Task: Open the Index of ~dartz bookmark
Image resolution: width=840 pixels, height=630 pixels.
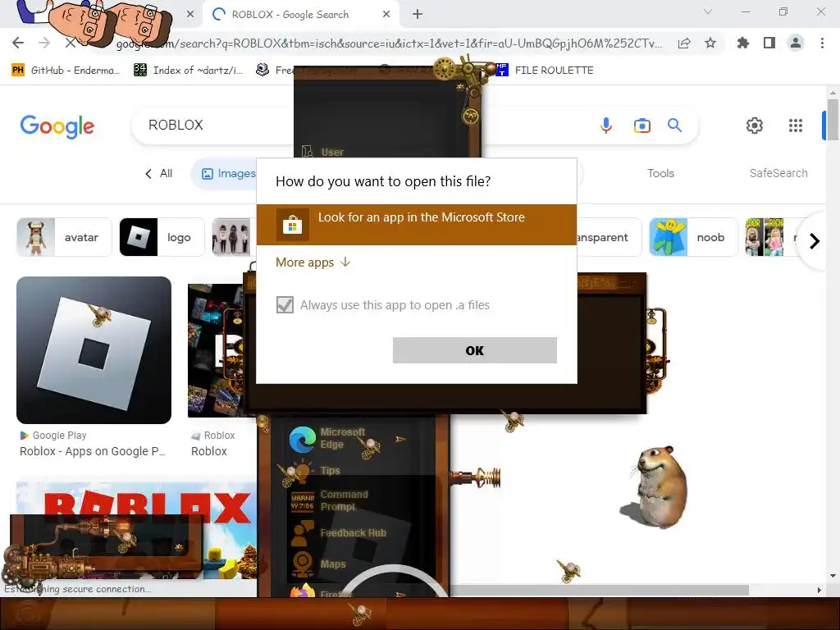Action: 188,71
